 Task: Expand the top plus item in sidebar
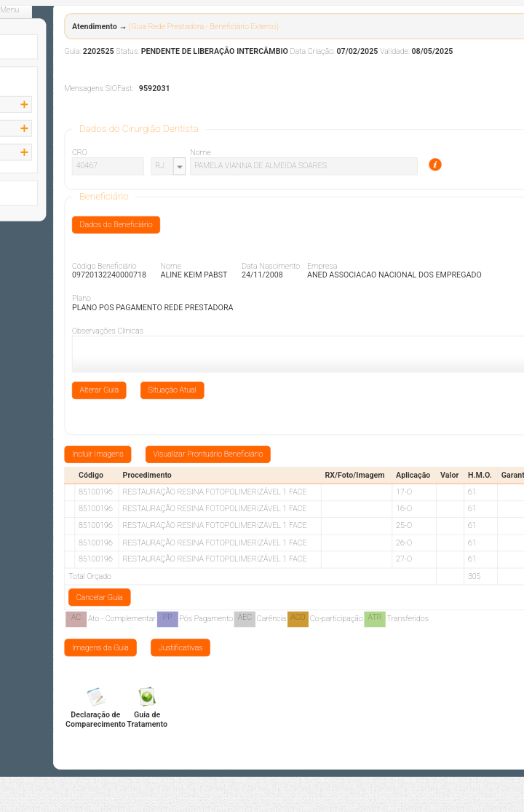tap(25, 105)
